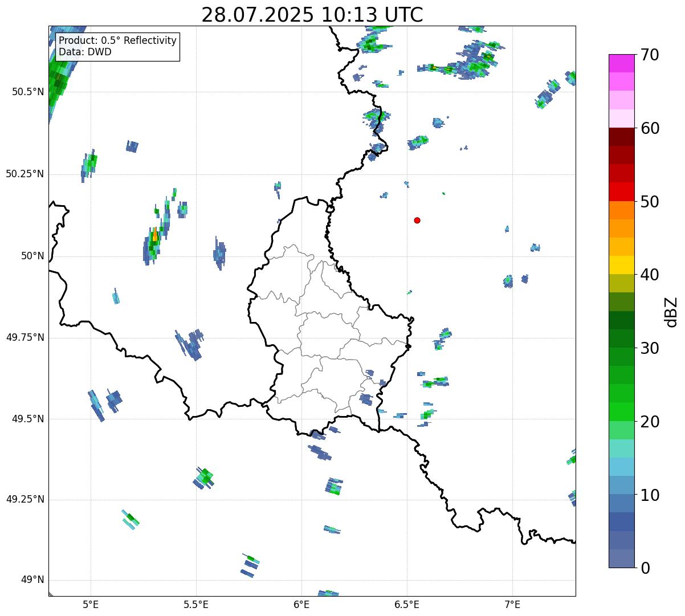Click the bright red colorbar segment above 50
The height and width of the screenshot is (616, 685).
[x=621, y=192]
